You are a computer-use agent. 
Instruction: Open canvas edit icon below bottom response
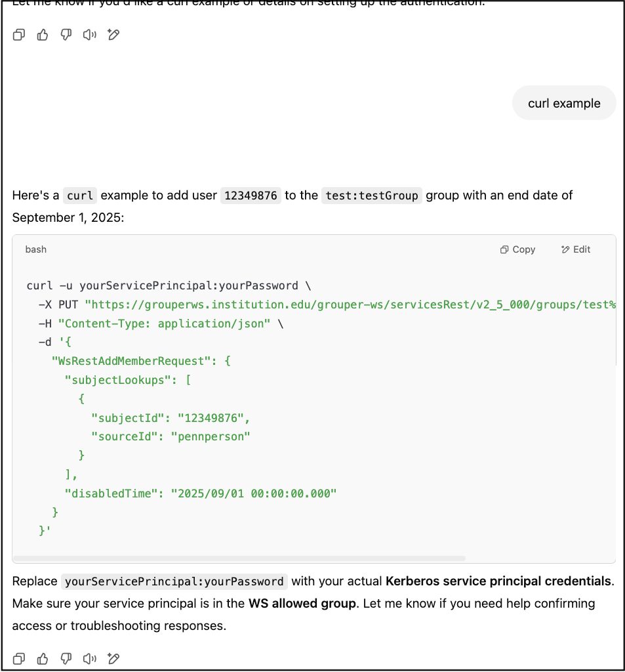coord(113,658)
